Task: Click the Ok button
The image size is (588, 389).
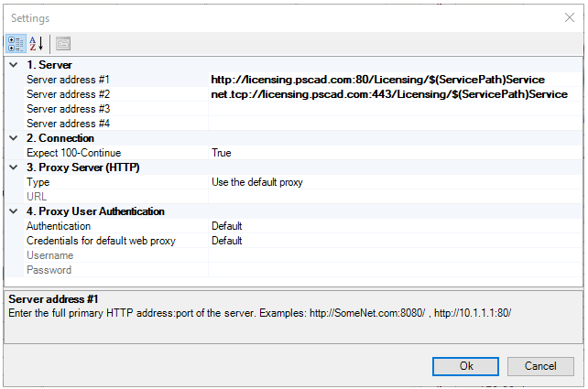Action: click(x=466, y=366)
